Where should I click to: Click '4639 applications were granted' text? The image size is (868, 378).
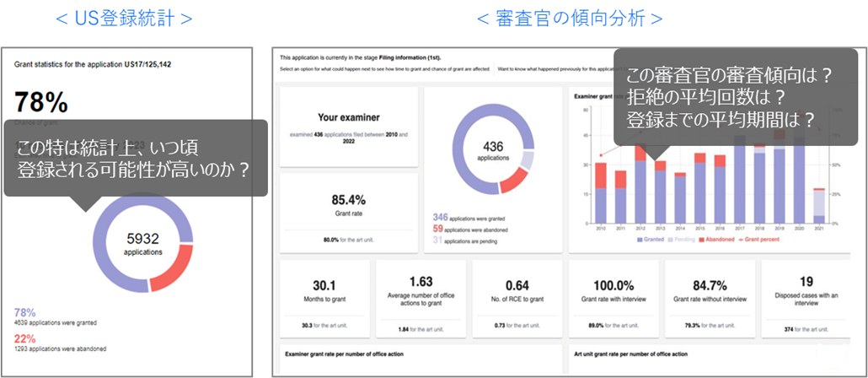coord(56,322)
